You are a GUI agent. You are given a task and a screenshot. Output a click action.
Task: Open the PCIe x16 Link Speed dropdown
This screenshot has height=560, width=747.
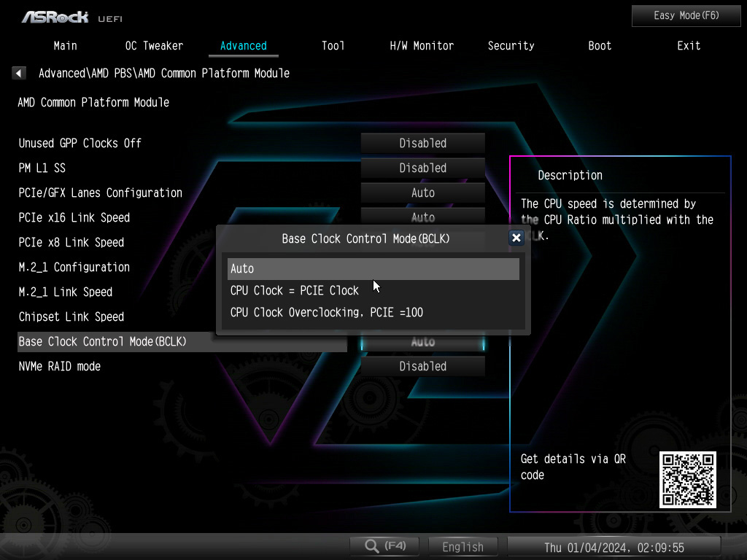(422, 217)
